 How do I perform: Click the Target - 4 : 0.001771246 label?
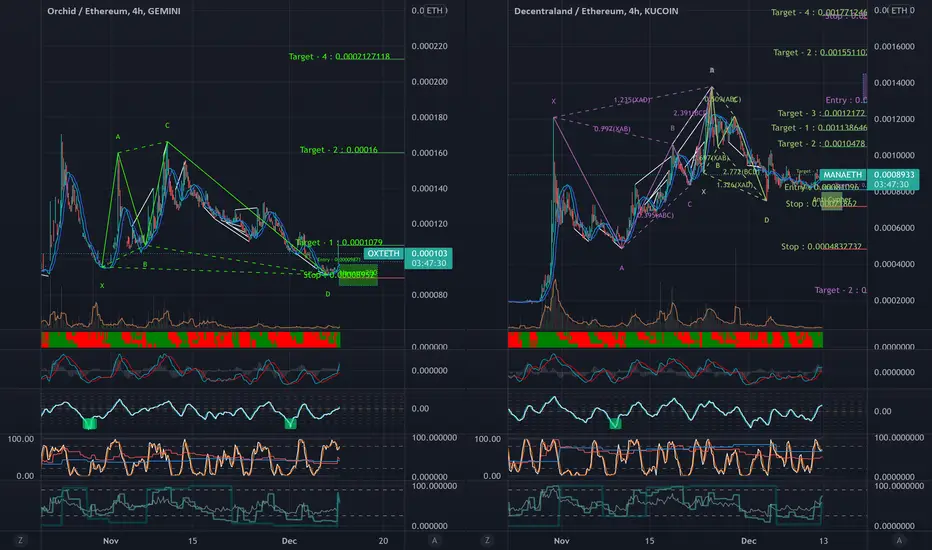point(818,12)
